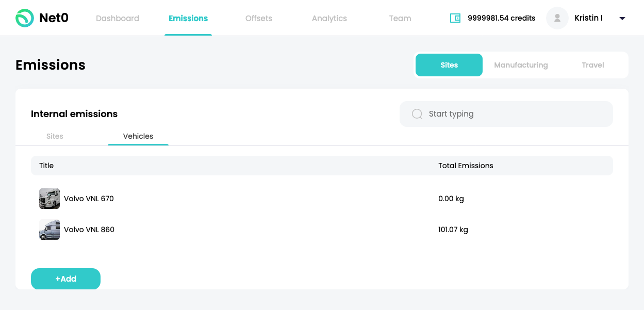The image size is (644, 310).
Task: Open the Team nav item
Action: point(400,19)
